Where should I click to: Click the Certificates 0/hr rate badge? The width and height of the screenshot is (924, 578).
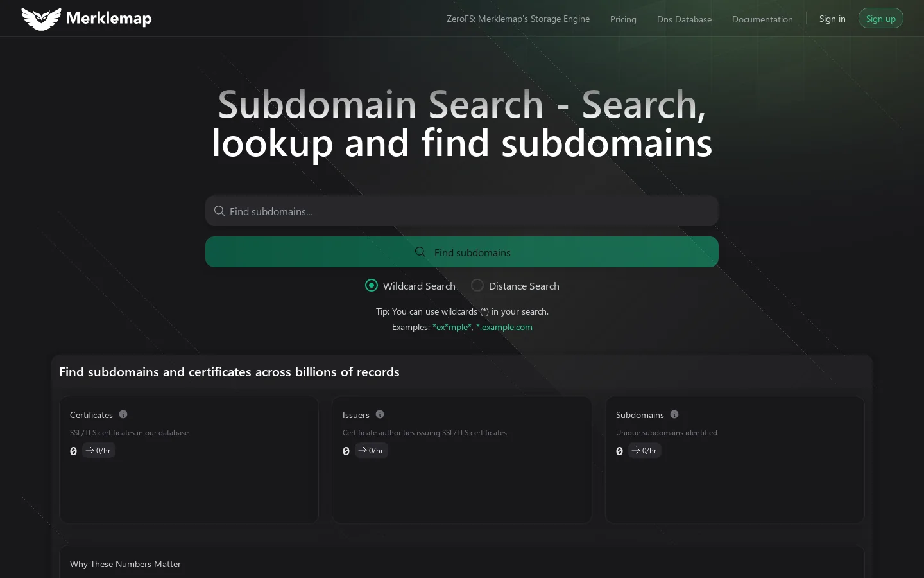click(x=99, y=450)
